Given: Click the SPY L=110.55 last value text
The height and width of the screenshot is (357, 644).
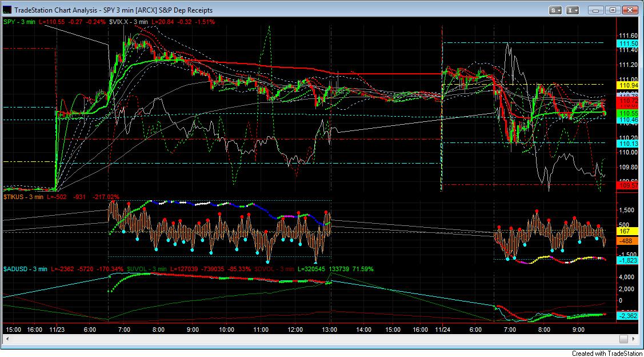Looking at the screenshot, I should coord(52,21).
